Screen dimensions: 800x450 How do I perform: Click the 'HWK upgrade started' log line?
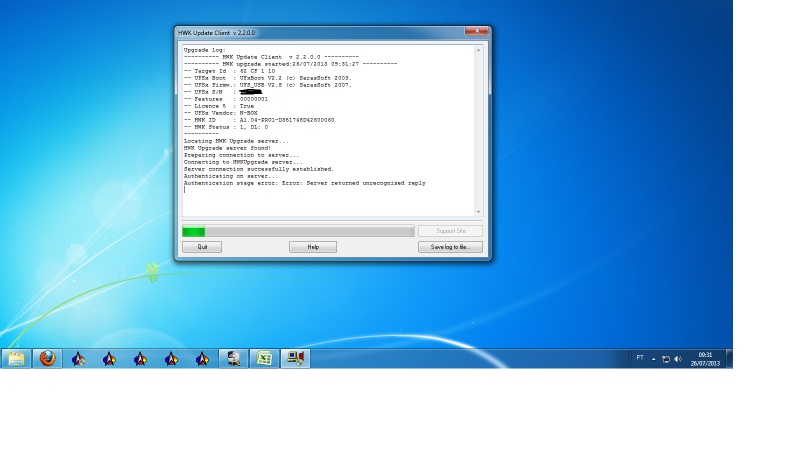pyautogui.click(x=290, y=64)
